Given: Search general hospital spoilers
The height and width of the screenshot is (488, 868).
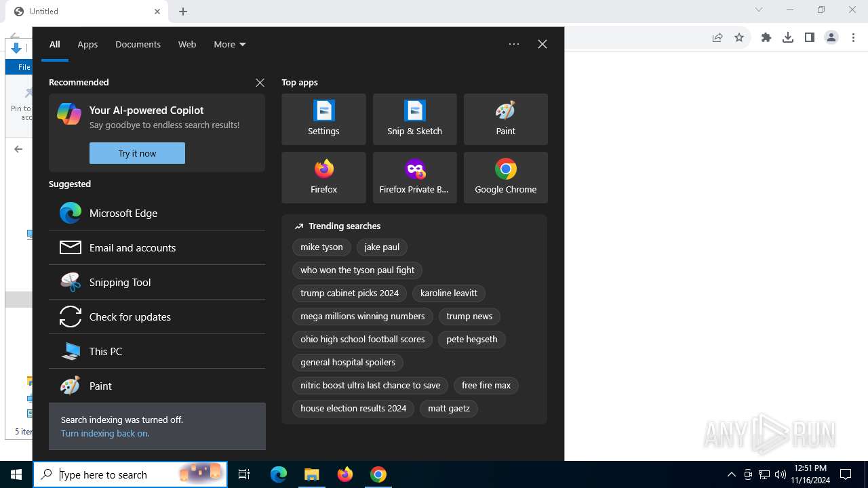Looking at the screenshot, I should pos(348,363).
